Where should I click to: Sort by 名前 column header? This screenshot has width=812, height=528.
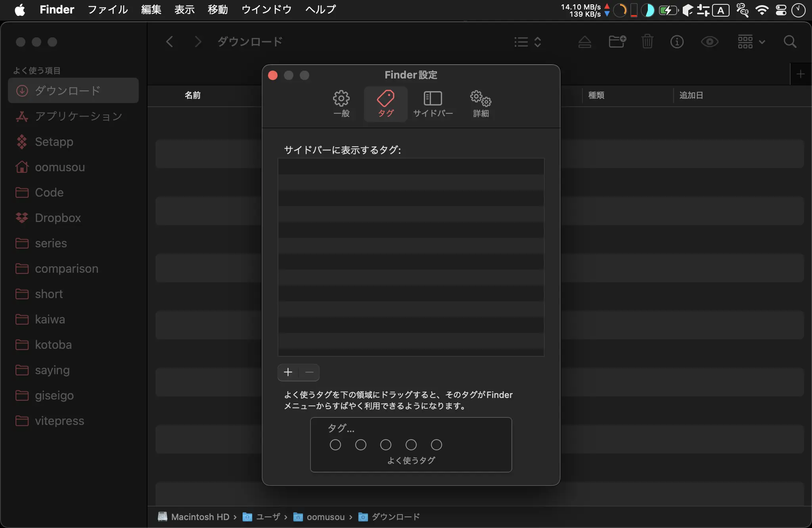coord(193,95)
